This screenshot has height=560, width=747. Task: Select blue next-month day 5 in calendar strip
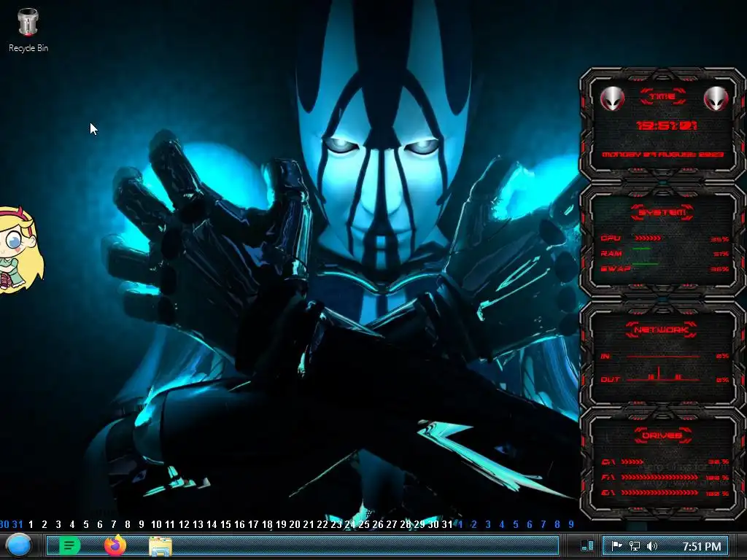coord(516,524)
